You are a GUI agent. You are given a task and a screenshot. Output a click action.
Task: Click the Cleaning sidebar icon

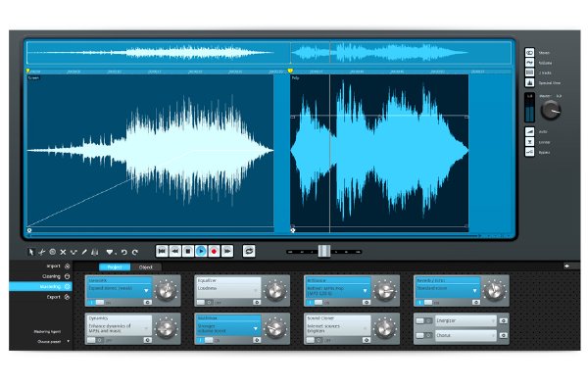point(67,276)
